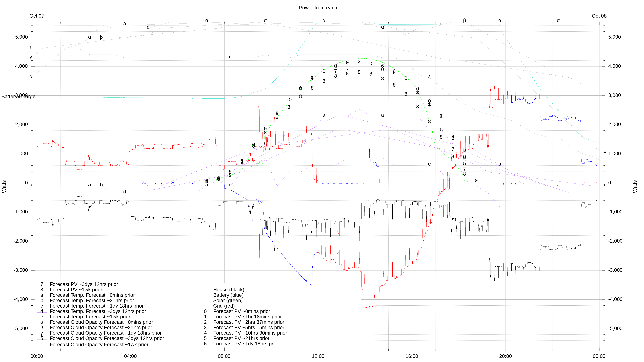This screenshot has height=362, width=644.
Task: Click the right 'Watts' axis title
Action: (635, 187)
